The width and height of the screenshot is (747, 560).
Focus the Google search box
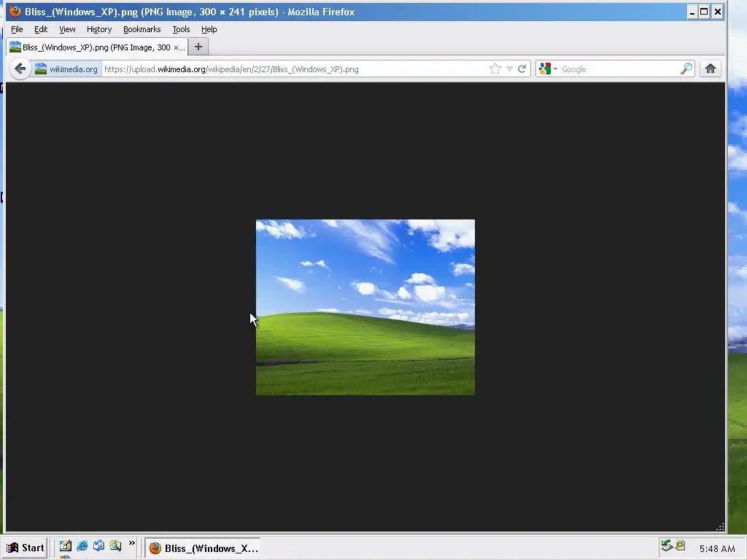coord(619,69)
